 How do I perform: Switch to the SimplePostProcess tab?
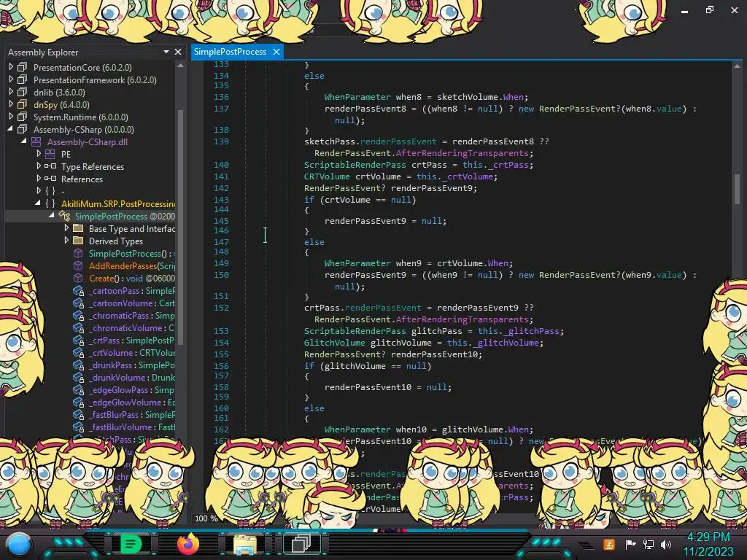[x=230, y=52]
